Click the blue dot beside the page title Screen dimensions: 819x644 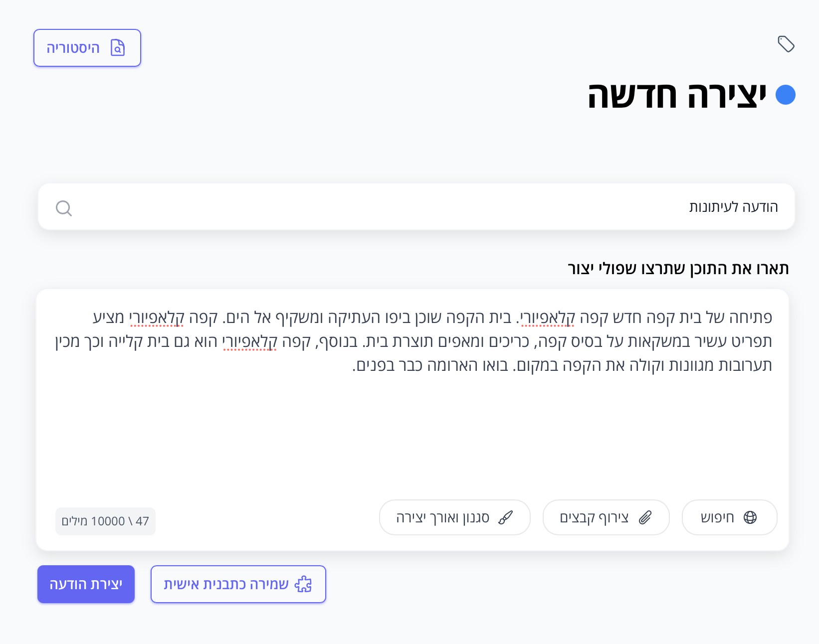click(785, 95)
